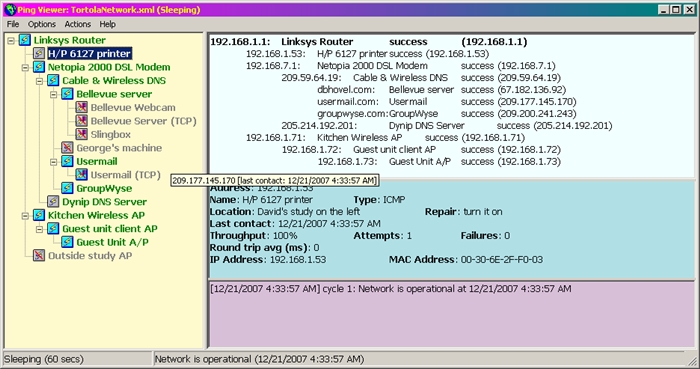Select H/P 6127 printer tree item
Image resolution: width=700 pixels, height=369 pixels.
coord(89,54)
